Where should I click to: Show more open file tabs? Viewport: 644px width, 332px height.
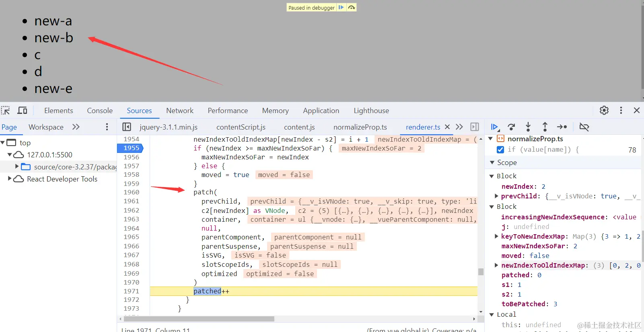tap(459, 127)
